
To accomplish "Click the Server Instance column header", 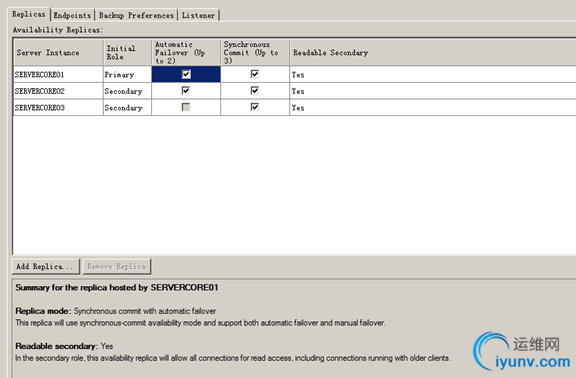I will (x=58, y=53).
